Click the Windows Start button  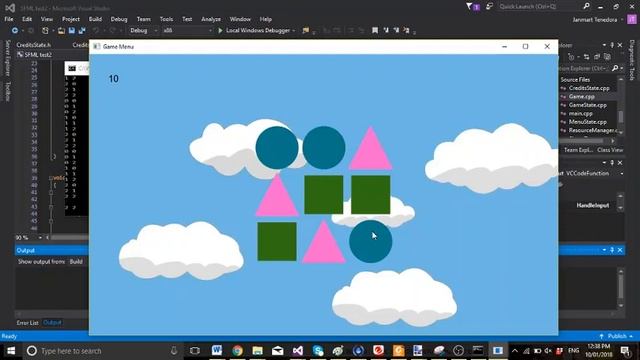[x=11, y=351]
